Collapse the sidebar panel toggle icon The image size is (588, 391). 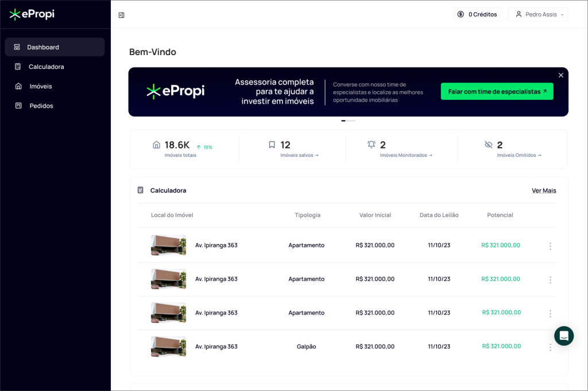point(122,15)
